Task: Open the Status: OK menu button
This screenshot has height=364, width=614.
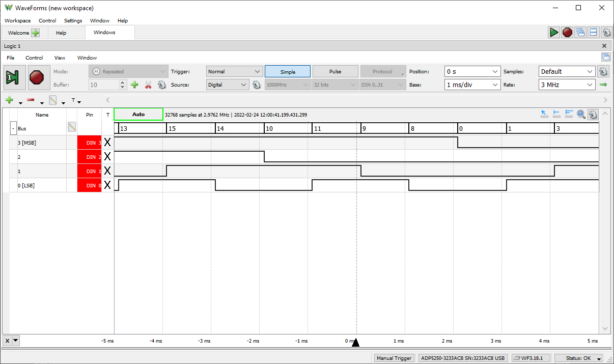Action: (x=578, y=358)
